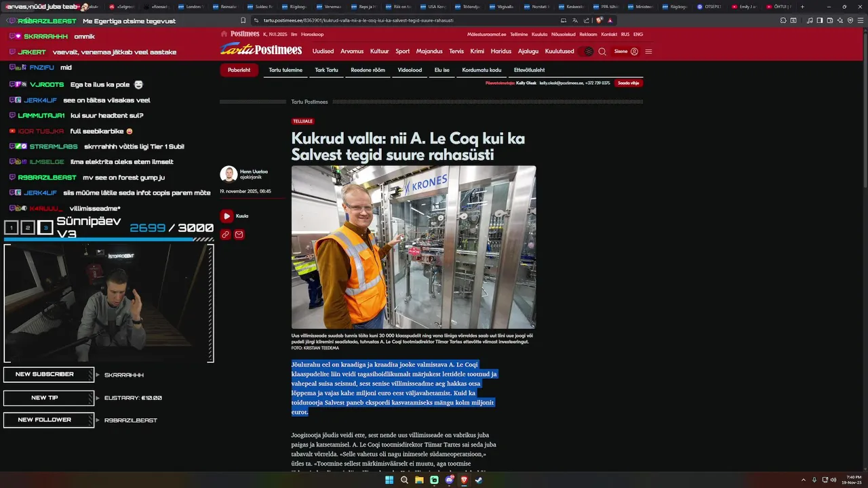Switch to the Emily browser tab
This screenshot has width=868, height=488.
[x=745, y=7]
